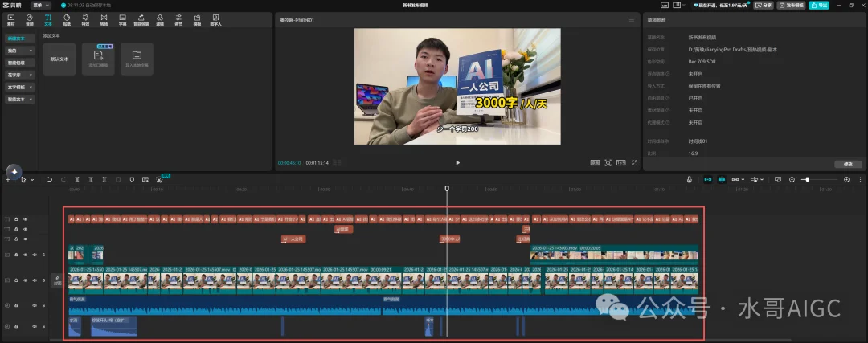868x343 pixels.
Task: Switch to the 文本 text tab
Action: tap(48, 20)
